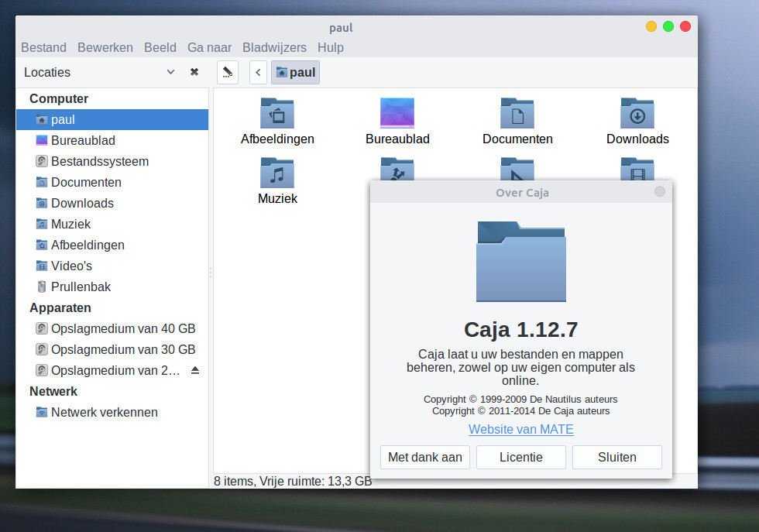
Task: Close the Over Caja dialog window
Action: click(x=660, y=192)
